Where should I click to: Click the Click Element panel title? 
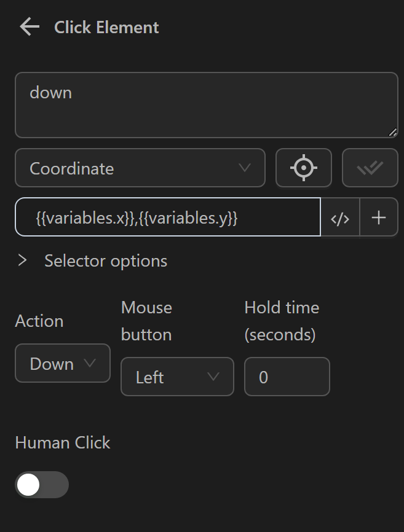click(106, 27)
